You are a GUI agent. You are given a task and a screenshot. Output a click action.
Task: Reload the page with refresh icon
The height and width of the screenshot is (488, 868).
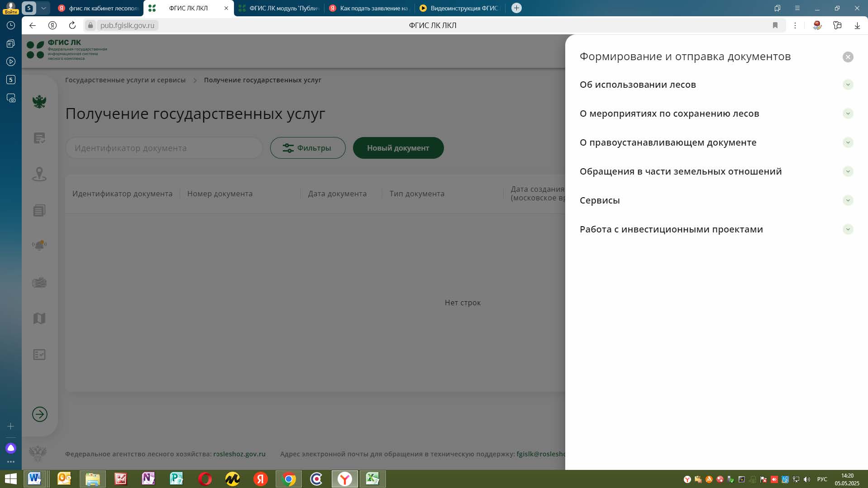coord(72,25)
